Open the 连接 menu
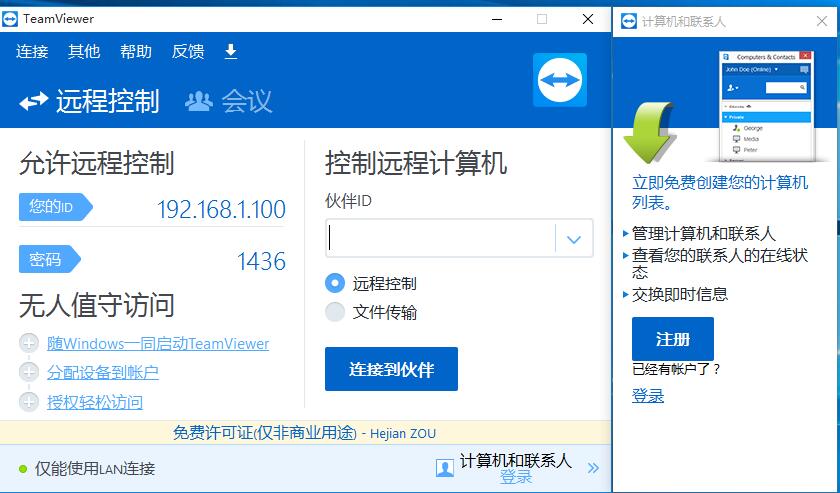840x493 pixels. tap(32, 51)
